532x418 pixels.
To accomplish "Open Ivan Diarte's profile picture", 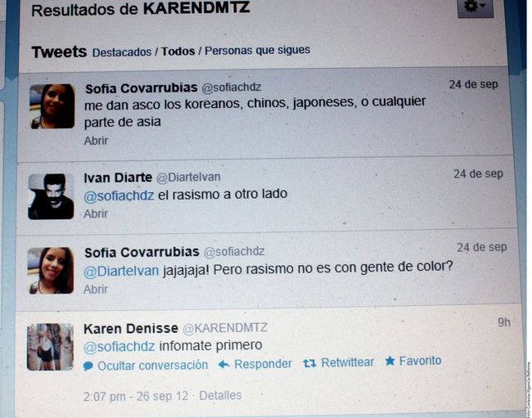I will [x=51, y=196].
